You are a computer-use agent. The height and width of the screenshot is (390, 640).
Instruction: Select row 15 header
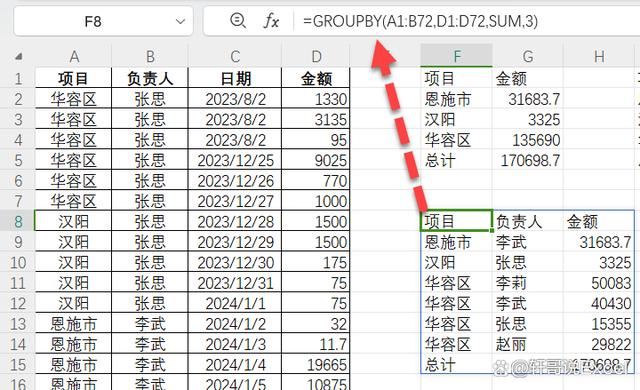(18, 364)
